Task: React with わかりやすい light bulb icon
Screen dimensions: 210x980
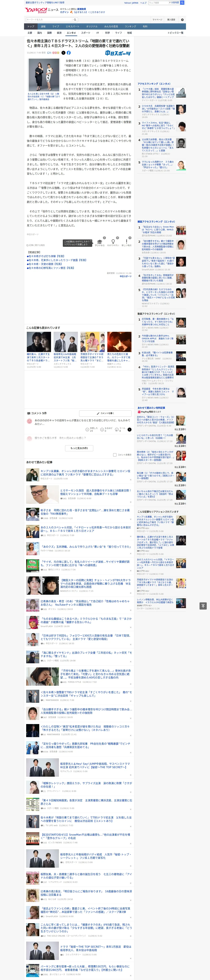Action: point(113,242)
